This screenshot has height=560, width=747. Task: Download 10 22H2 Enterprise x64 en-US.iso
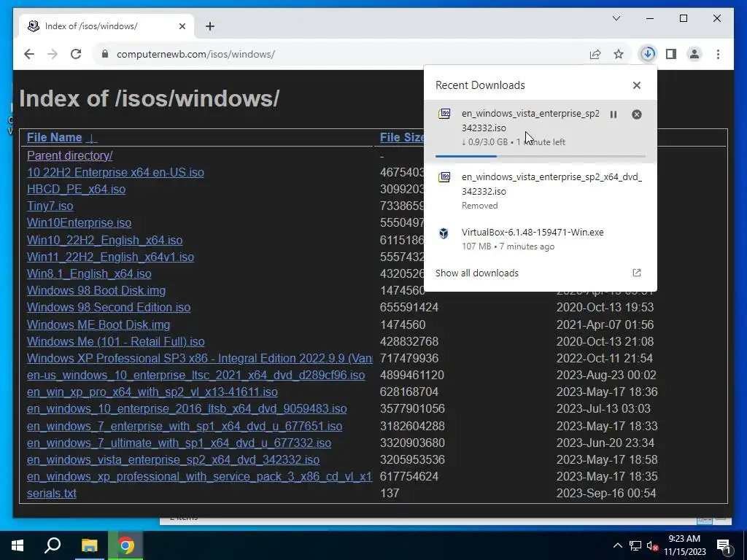click(115, 172)
